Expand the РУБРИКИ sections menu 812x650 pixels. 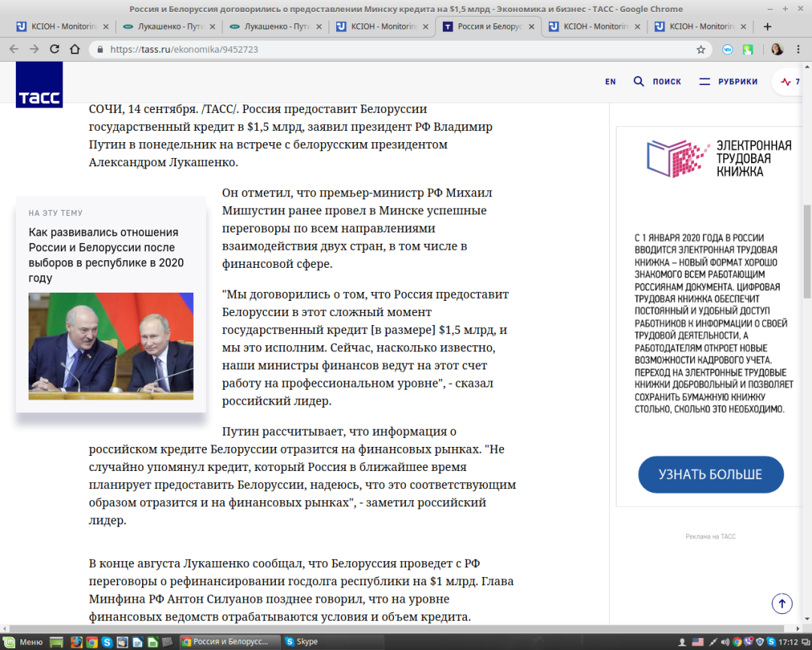(x=728, y=81)
